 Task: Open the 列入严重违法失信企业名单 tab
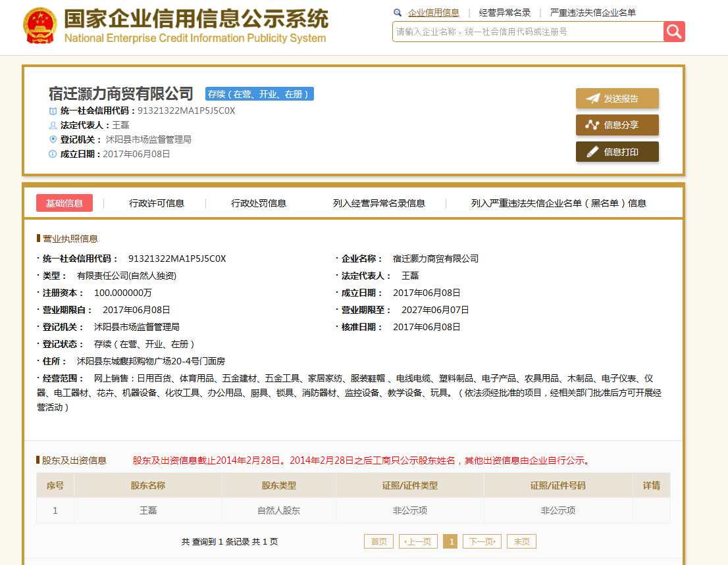point(559,203)
